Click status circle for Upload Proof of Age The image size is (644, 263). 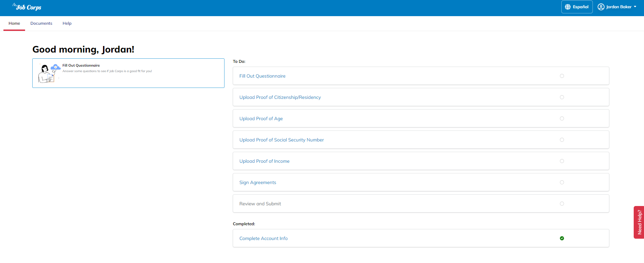pos(562,118)
